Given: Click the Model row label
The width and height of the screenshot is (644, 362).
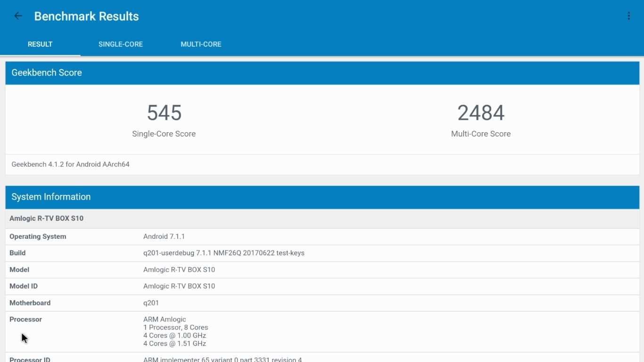Looking at the screenshot, I should click(19, 269).
